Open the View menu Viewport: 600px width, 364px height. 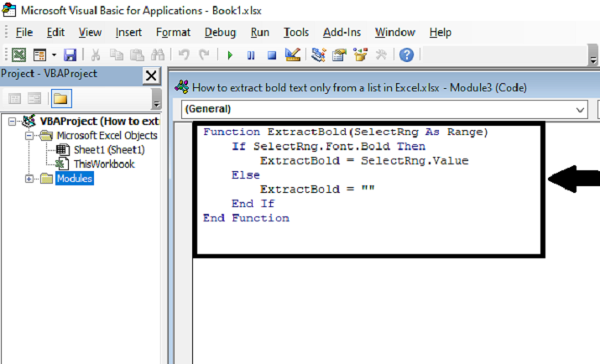pyautogui.click(x=90, y=33)
